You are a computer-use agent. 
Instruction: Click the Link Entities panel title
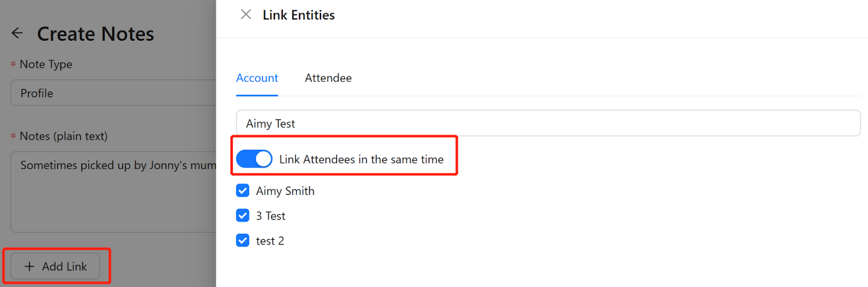pyautogui.click(x=298, y=15)
